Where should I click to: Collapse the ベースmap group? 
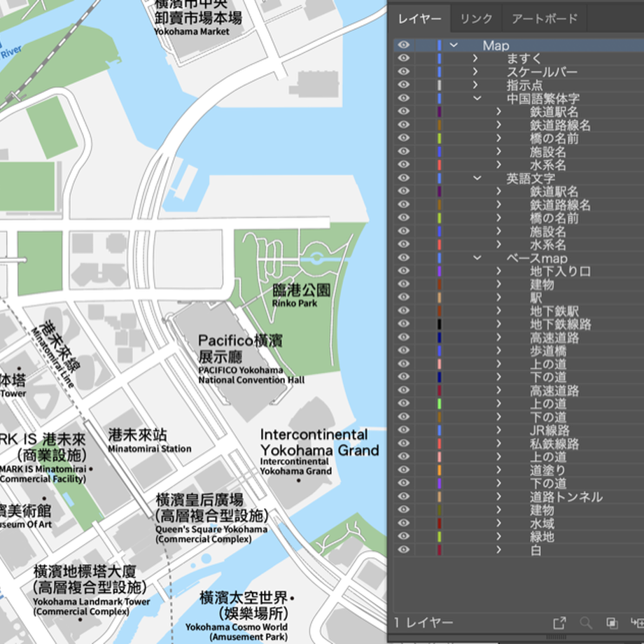tap(477, 258)
